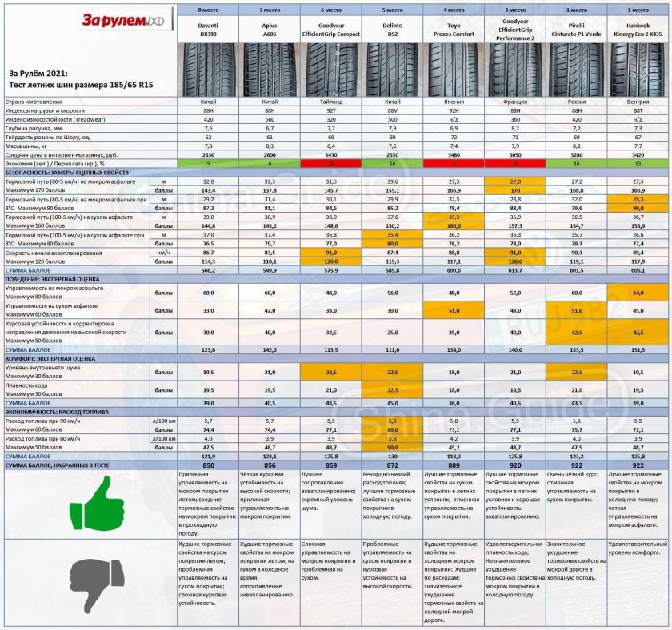
Task: Click the 'ПОВЕДЕНИЕ: ЭКСПЕРТНАЯ ОЦЕНКА' section header
Action: (60, 278)
